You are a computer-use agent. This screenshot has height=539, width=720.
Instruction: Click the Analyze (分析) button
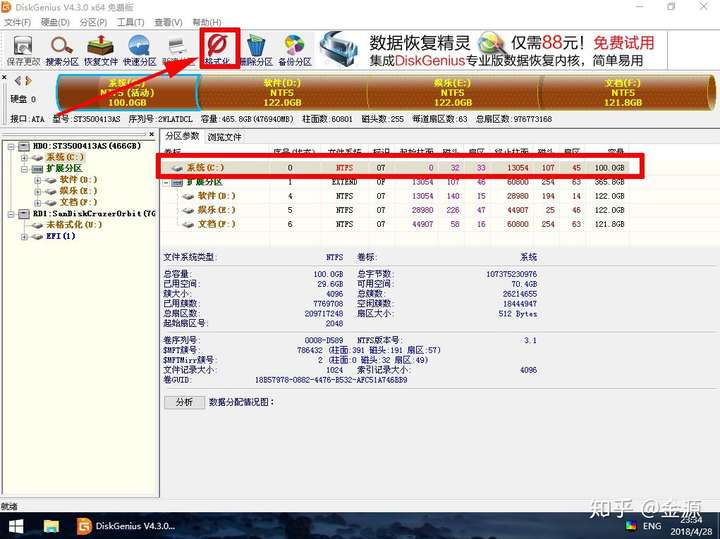pos(184,402)
